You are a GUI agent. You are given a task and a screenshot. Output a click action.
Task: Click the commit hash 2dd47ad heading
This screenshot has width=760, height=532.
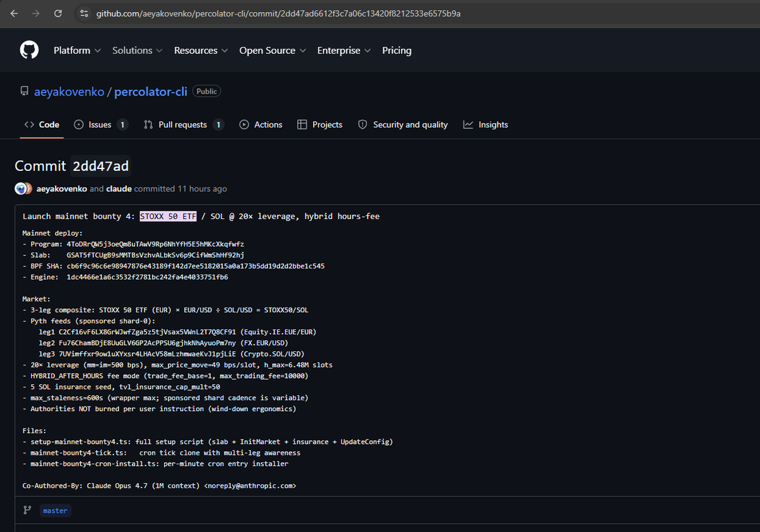(x=101, y=166)
